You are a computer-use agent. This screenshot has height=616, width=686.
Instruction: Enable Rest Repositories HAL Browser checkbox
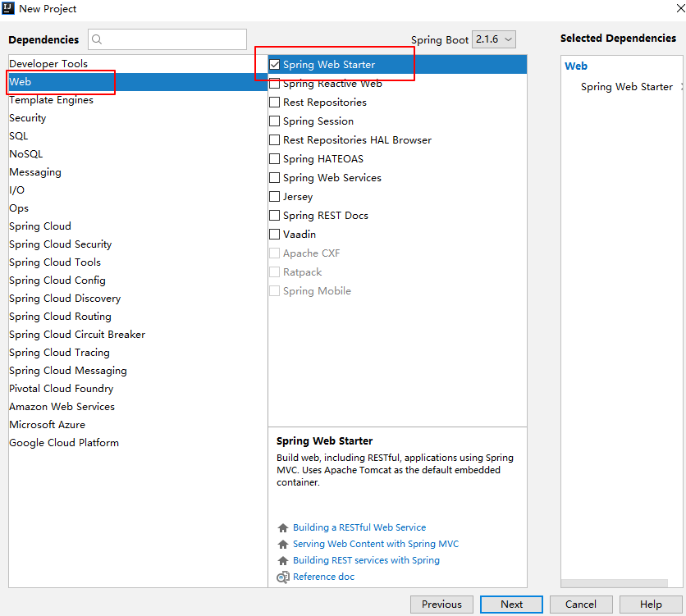tap(274, 140)
